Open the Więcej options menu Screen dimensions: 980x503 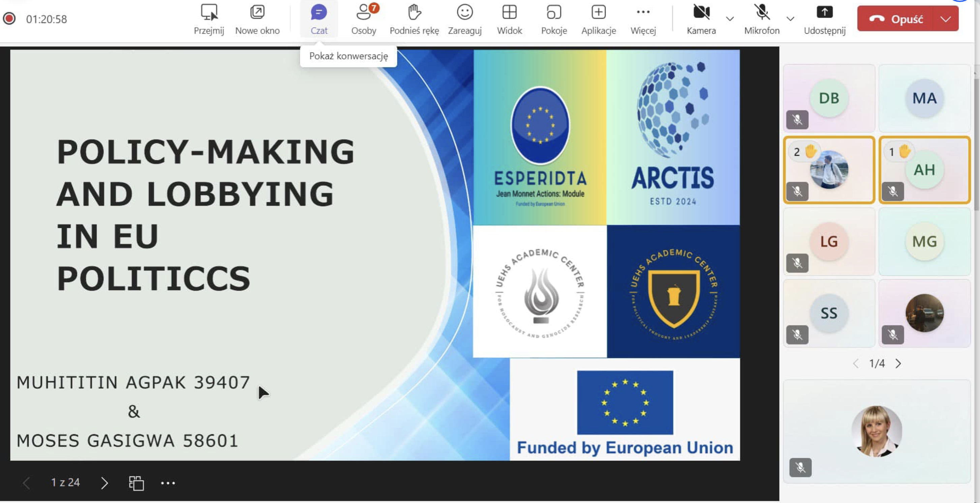[x=643, y=19]
